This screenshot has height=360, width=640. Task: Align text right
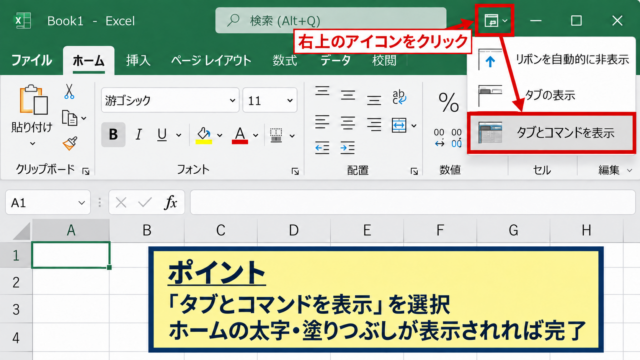click(x=374, y=124)
